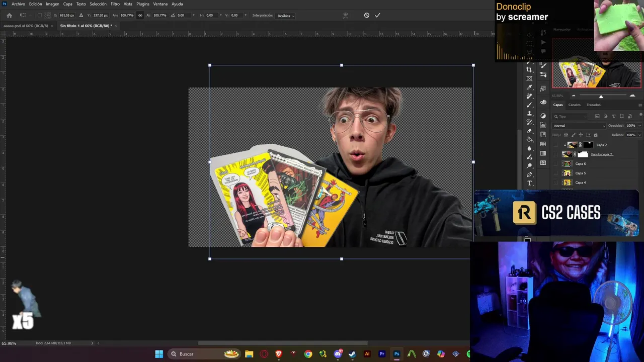The width and height of the screenshot is (644, 362).
Task: Open the Gradients panel icon
Action: coord(543,153)
